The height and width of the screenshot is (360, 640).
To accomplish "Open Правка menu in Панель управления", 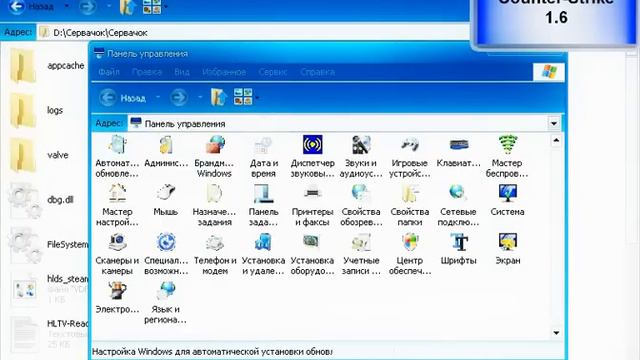I will pos(147,72).
